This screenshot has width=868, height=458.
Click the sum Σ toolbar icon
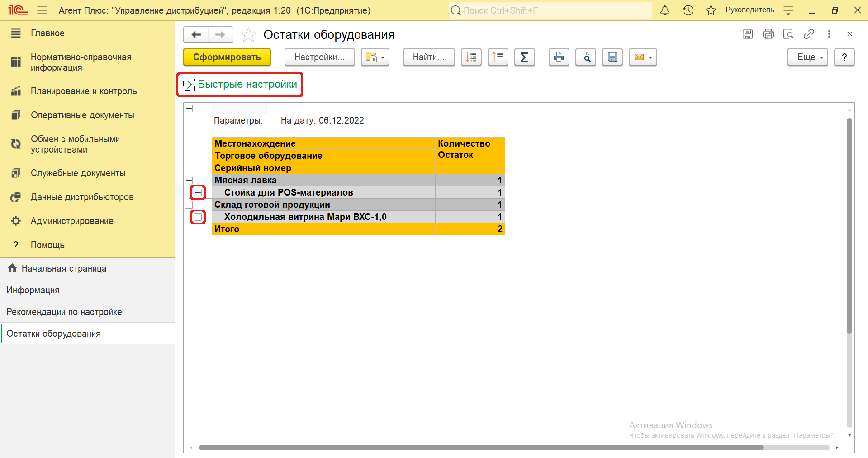coord(525,57)
